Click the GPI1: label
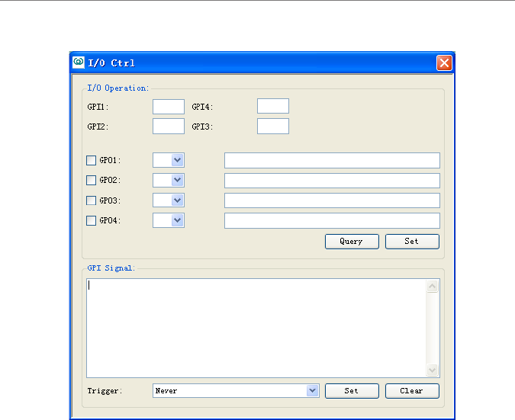Viewport: 515px width, 420px height. pos(98,107)
